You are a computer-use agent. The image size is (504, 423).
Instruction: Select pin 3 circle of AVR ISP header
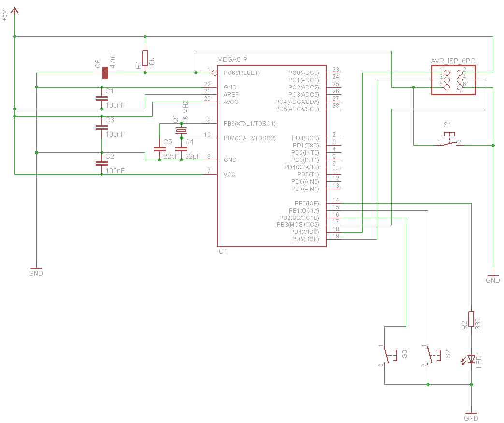(446, 80)
